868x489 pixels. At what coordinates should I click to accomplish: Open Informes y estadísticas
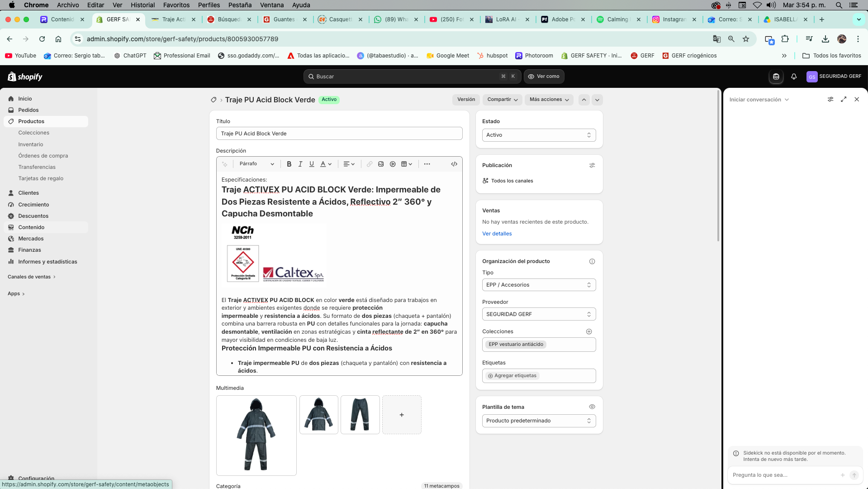pos(47,262)
